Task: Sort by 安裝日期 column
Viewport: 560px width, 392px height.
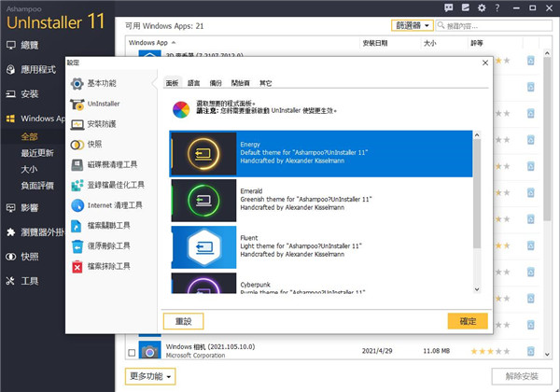Action: click(375, 43)
